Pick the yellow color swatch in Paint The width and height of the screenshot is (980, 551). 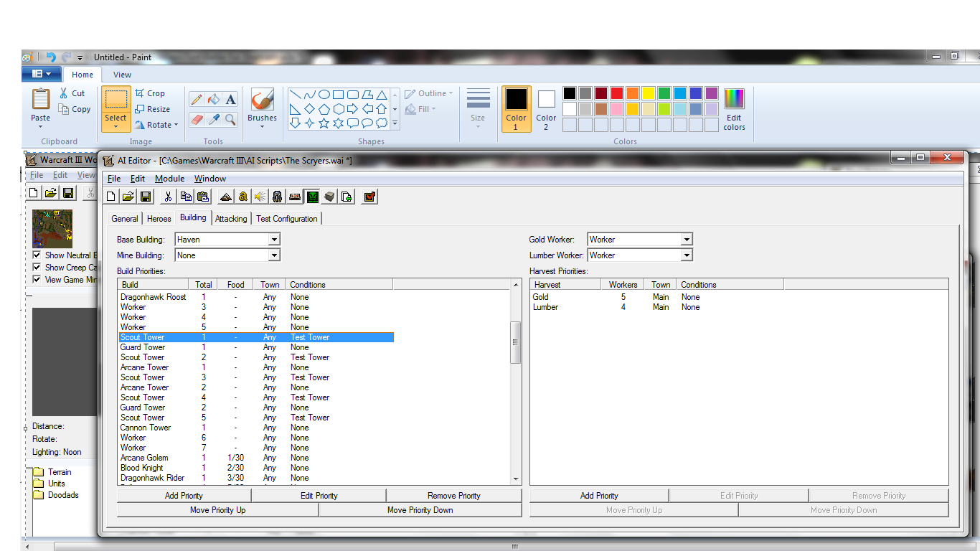(649, 93)
